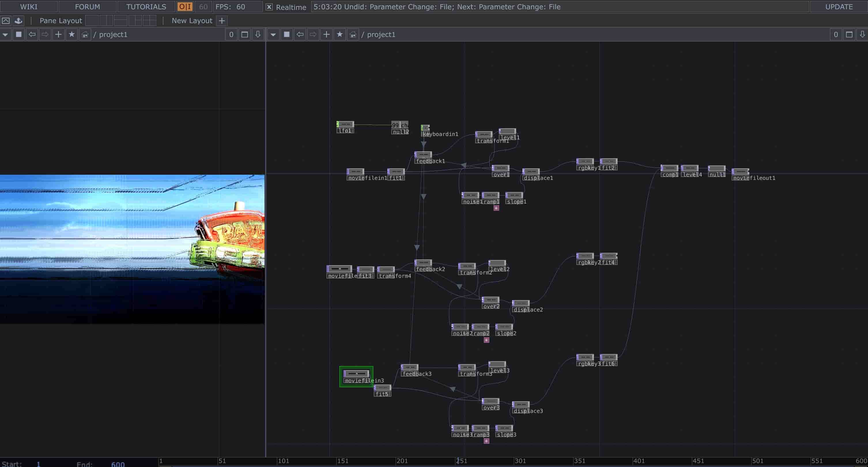Click add operator plus in right pane
This screenshot has width=868, height=467.
326,34
